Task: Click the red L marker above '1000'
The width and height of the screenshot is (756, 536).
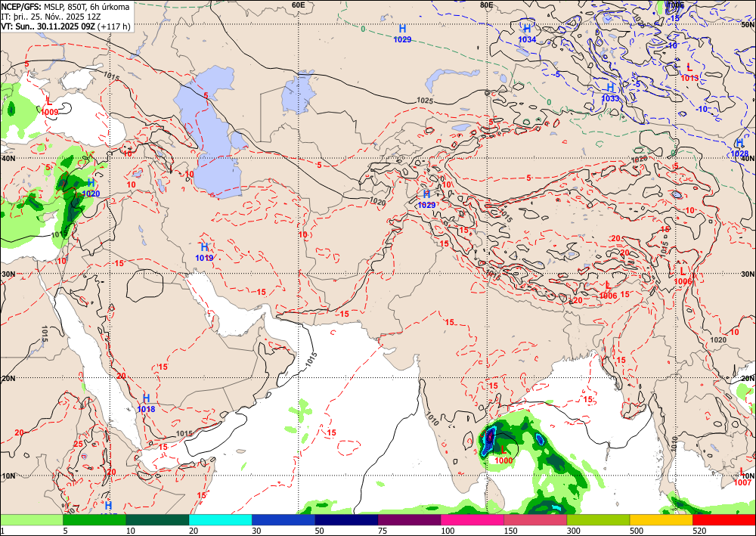Action: 503,451
